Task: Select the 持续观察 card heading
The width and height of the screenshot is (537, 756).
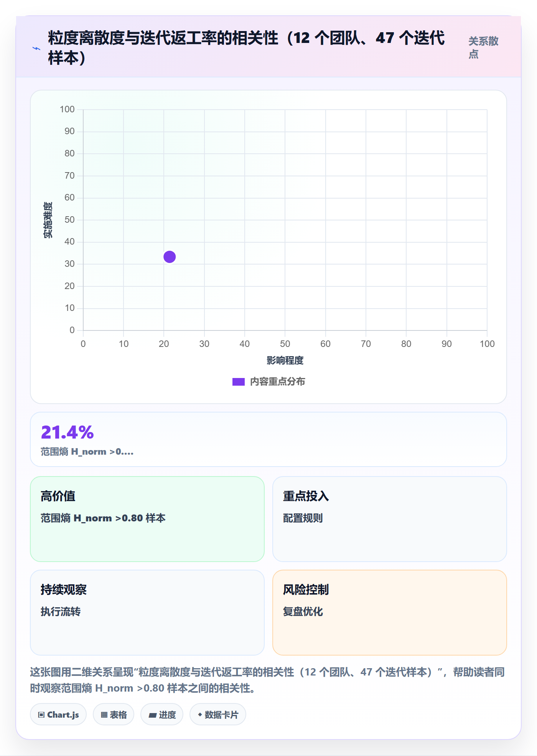Action: tap(64, 590)
